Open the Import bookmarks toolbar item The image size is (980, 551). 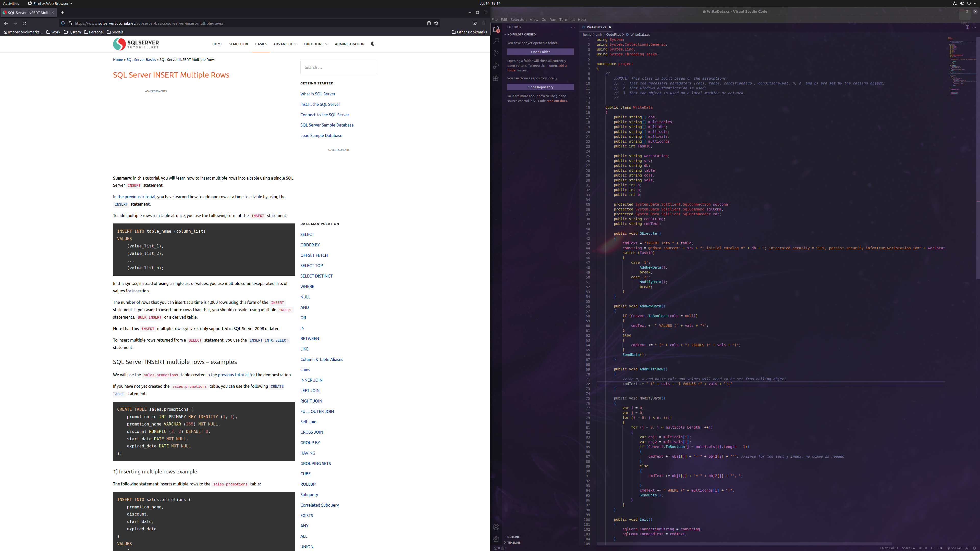[x=23, y=32]
